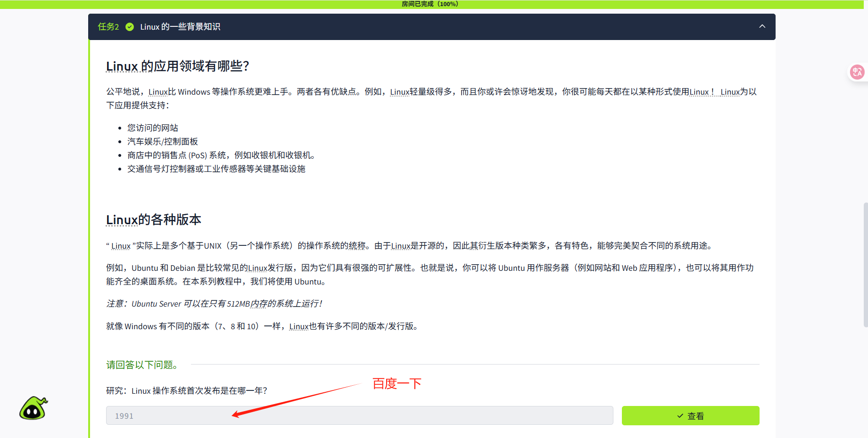Click the bullet about 销售点 (PoS) 系统
The image size is (868, 438).
221,155
